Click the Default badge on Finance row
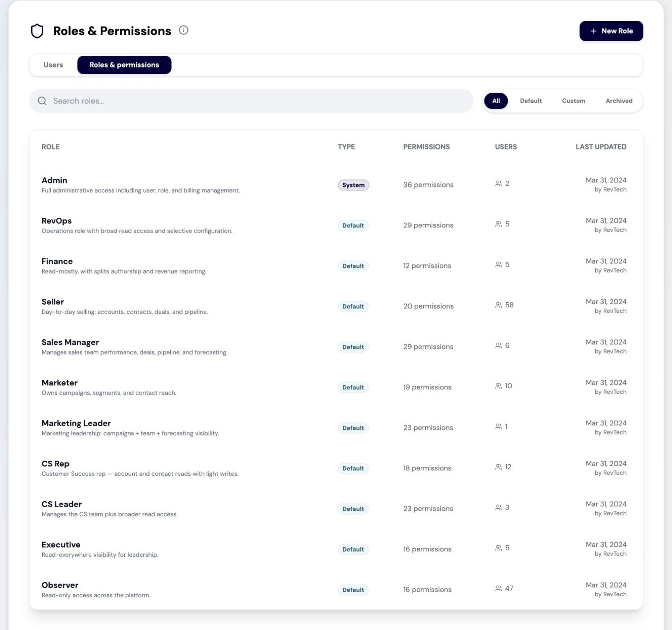Image resolution: width=672 pixels, height=630 pixels. 353,266
